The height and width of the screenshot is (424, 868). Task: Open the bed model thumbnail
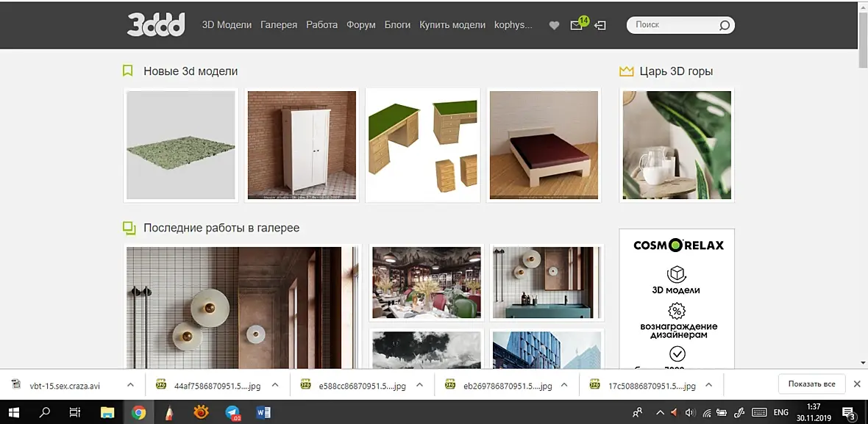pos(544,145)
